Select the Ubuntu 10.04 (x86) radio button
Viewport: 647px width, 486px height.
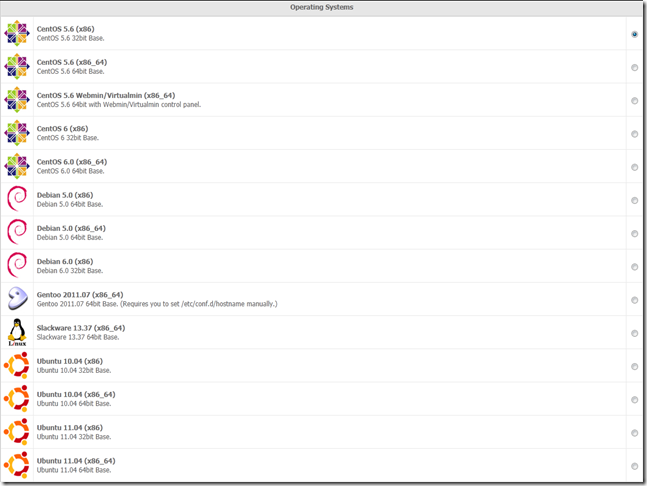coord(635,366)
